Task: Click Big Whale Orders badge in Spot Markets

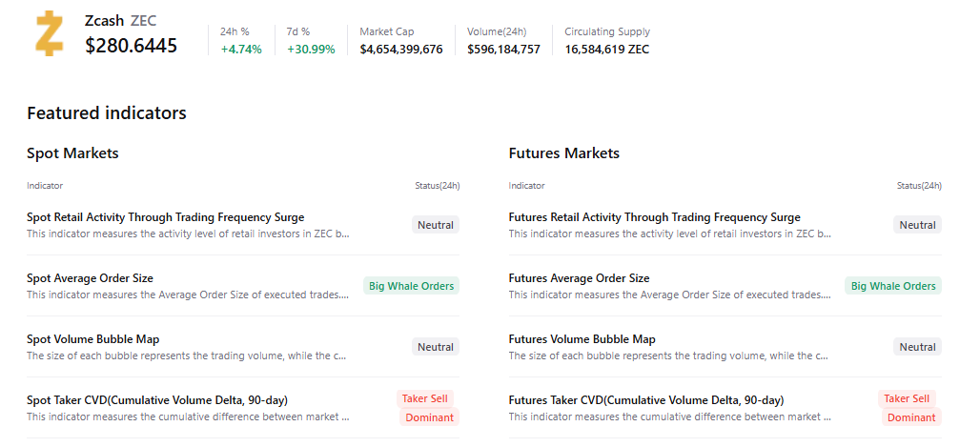Action: click(x=411, y=286)
